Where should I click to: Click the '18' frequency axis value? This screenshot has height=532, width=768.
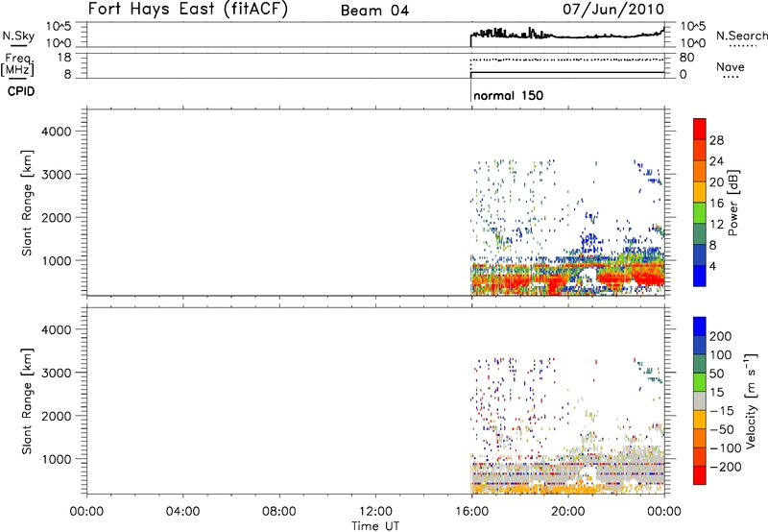pyautogui.click(x=65, y=58)
